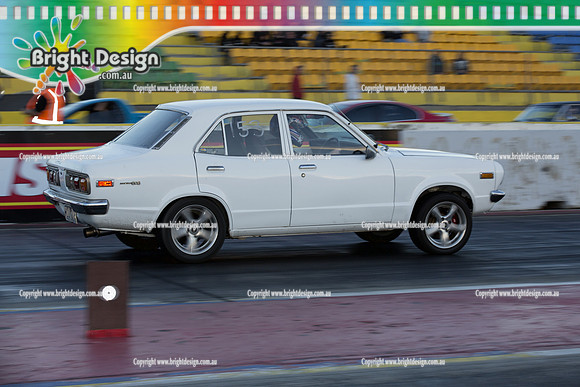
Task: Click the Bright Design logo text
Action: coord(95,60)
